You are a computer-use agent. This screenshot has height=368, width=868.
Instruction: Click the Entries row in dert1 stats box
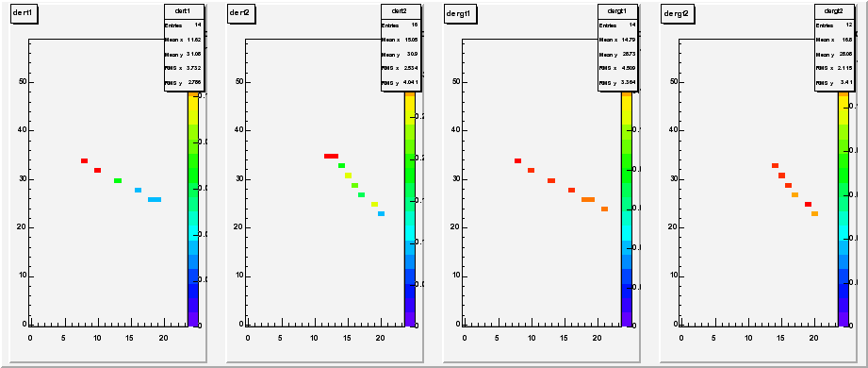[184, 25]
